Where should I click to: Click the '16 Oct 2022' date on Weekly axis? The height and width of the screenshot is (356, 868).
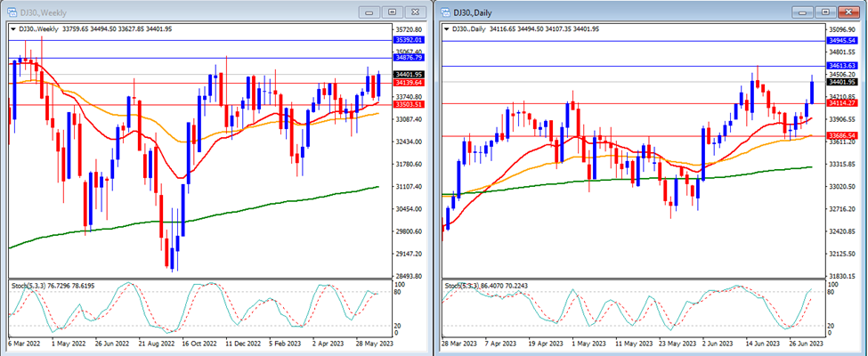click(x=200, y=344)
